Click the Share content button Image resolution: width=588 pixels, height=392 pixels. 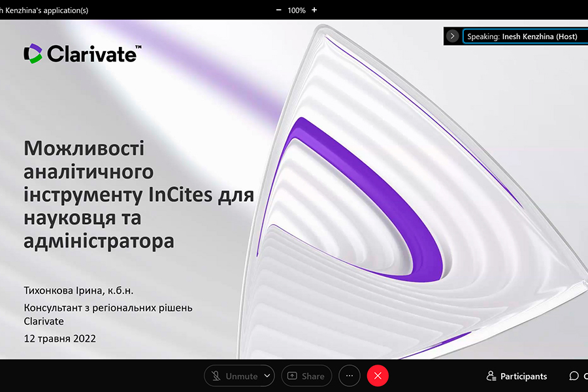(x=306, y=376)
